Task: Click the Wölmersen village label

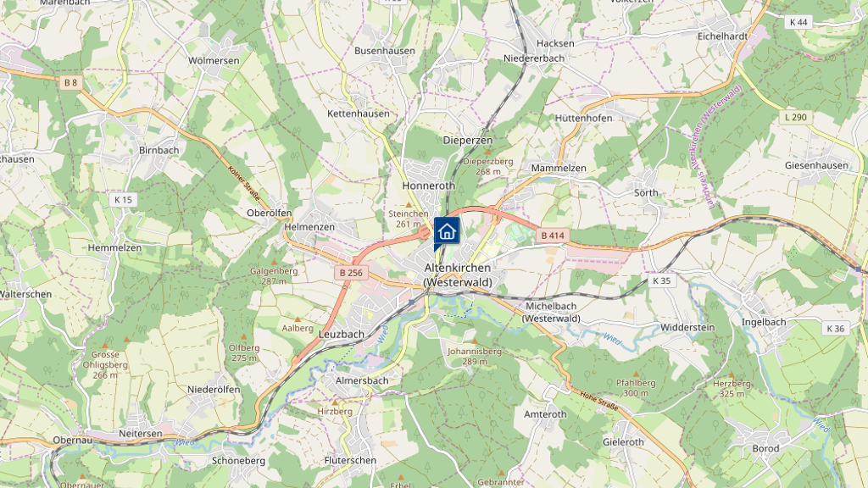Action: (x=214, y=60)
